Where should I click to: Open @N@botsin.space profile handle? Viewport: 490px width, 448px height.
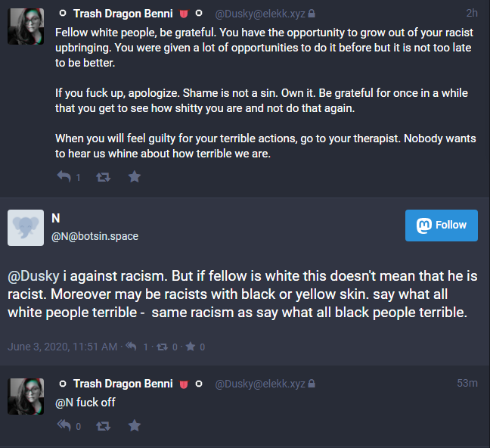point(95,236)
